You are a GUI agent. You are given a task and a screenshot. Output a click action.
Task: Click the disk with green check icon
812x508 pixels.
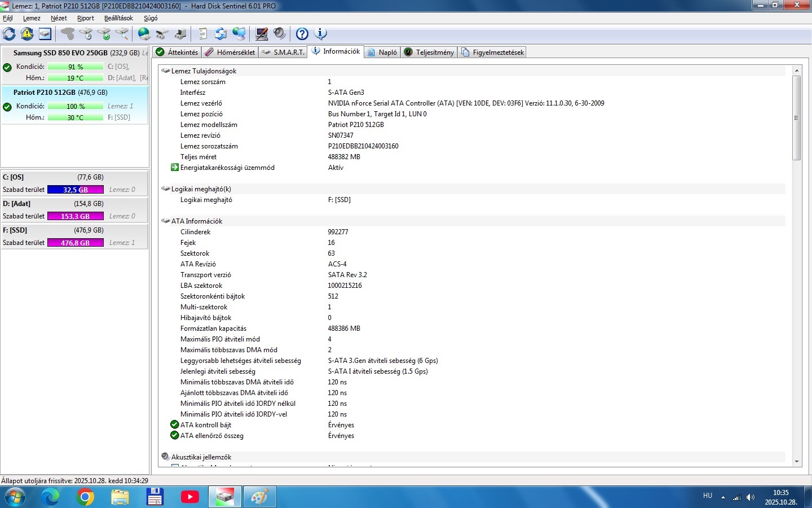[x=104, y=34]
